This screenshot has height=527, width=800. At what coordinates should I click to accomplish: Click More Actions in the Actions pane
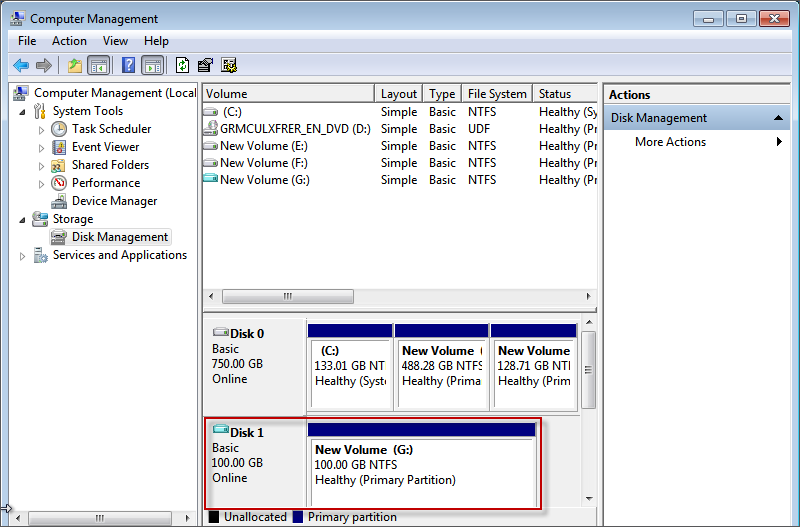(x=670, y=142)
